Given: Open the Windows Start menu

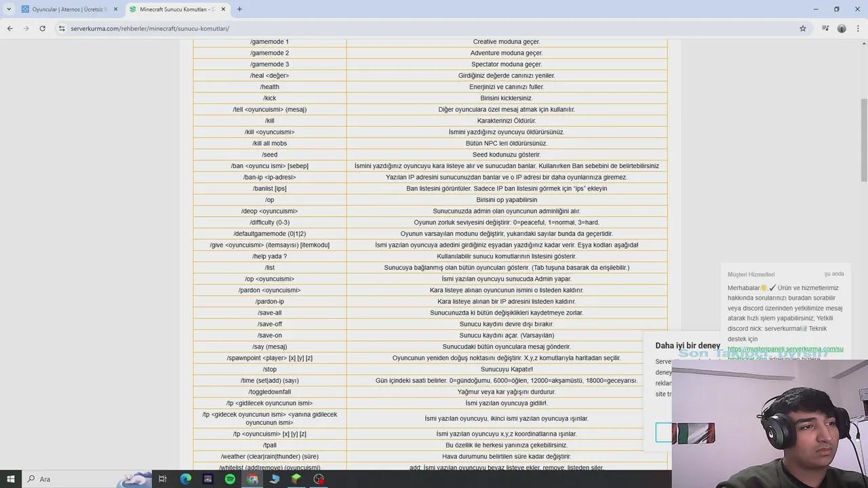Looking at the screenshot, I should pyautogui.click(x=11, y=479).
